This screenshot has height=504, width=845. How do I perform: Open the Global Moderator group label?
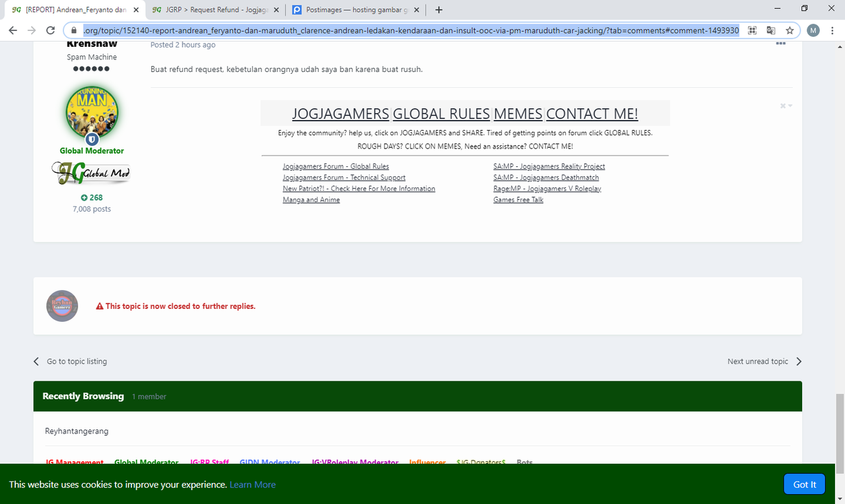92,150
